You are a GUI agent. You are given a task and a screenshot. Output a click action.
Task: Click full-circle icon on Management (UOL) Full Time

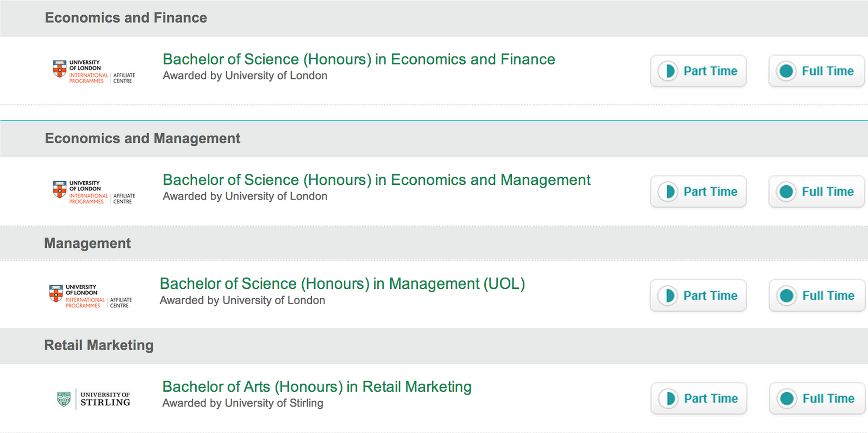click(x=787, y=295)
